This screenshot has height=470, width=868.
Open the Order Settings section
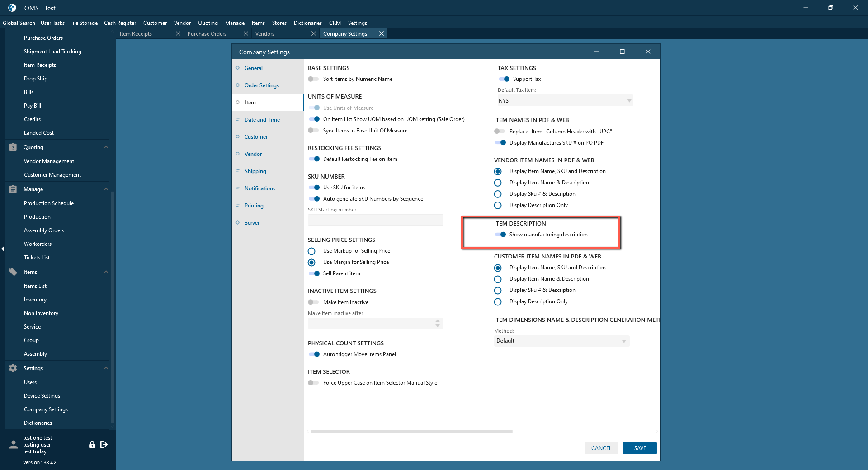pos(268,85)
